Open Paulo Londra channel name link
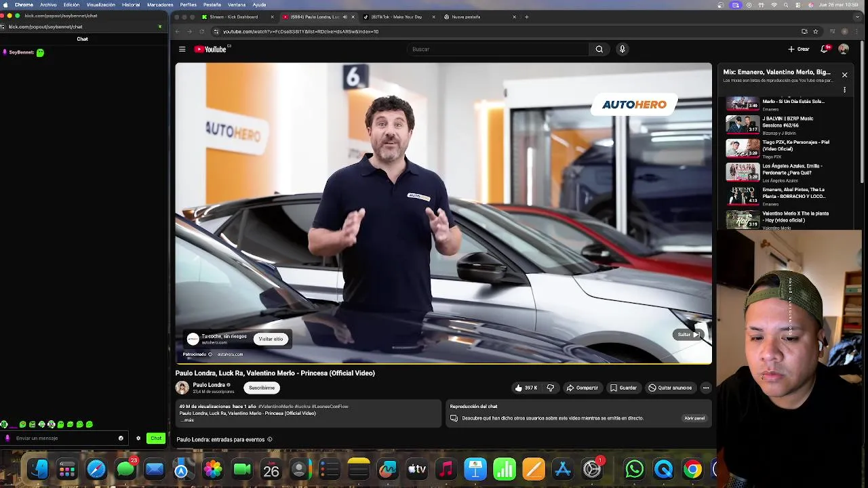The height and width of the screenshot is (488, 868). coord(209,384)
